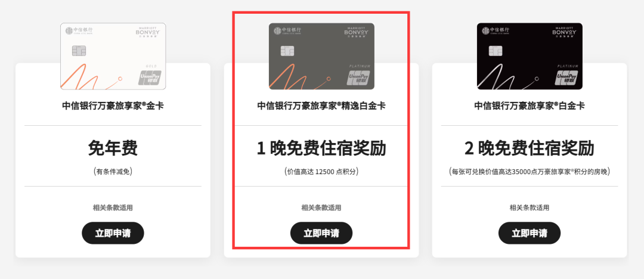Click the 2 晚免费住宿奖励 heading

(530, 148)
